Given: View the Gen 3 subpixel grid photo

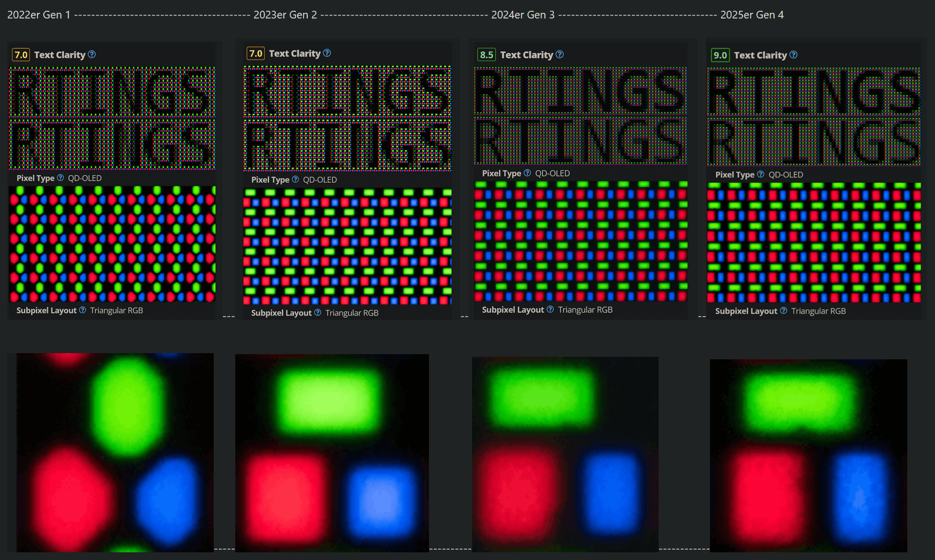Looking at the screenshot, I should click(581, 241).
